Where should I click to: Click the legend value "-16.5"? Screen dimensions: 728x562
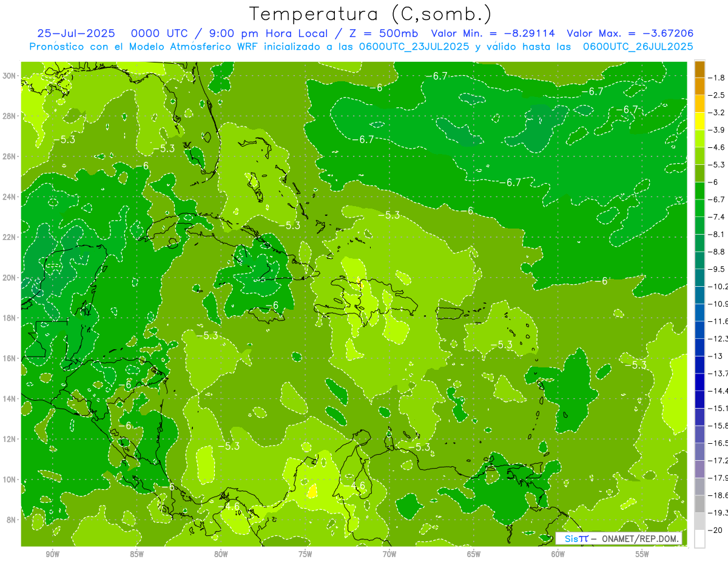tap(718, 443)
